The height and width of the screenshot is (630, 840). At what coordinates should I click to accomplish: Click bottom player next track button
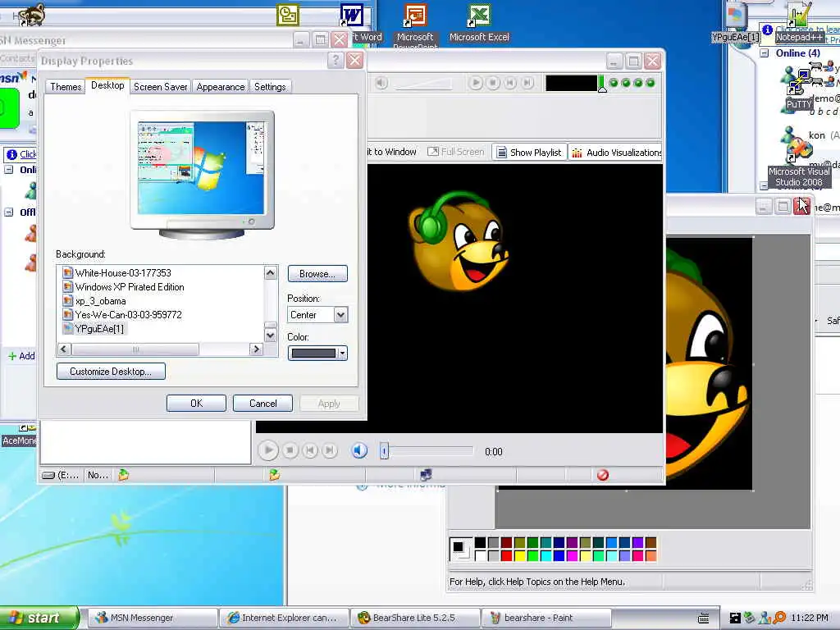tap(330, 450)
